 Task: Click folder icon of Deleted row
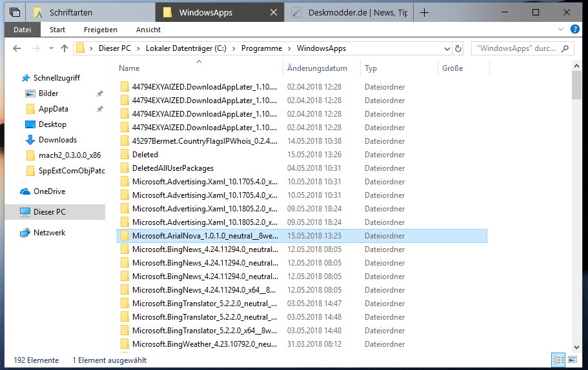[x=125, y=154]
